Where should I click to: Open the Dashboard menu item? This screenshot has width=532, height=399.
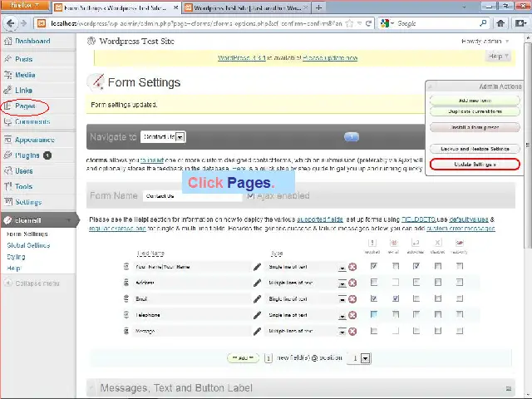[x=32, y=41]
